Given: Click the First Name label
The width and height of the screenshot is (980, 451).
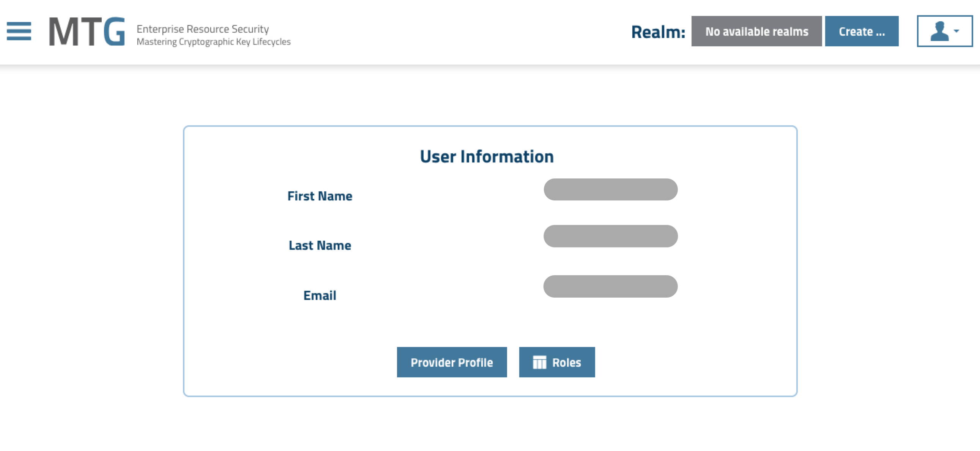Looking at the screenshot, I should pyautogui.click(x=320, y=196).
